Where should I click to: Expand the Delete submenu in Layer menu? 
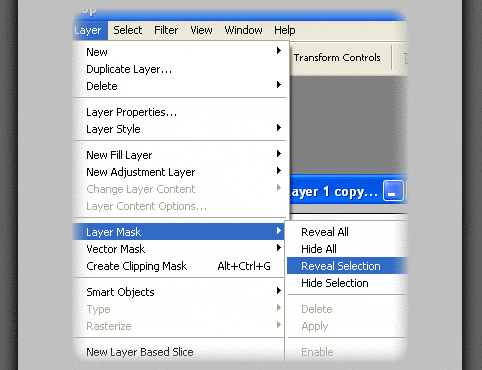pyautogui.click(x=180, y=86)
